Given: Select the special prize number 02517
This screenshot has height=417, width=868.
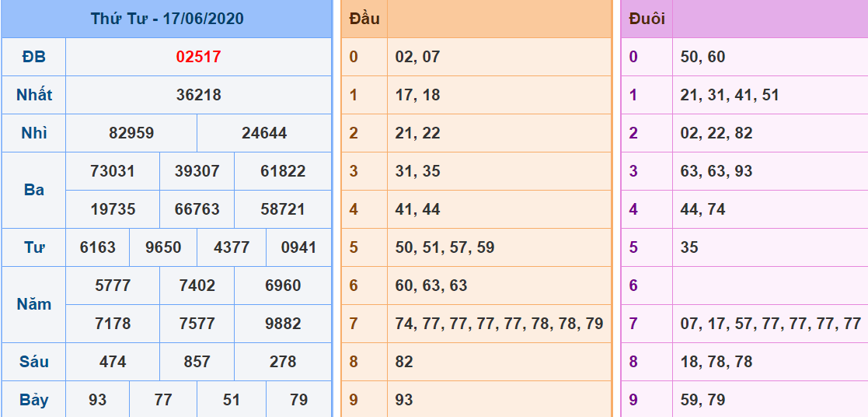Looking at the screenshot, I should 198,57.
